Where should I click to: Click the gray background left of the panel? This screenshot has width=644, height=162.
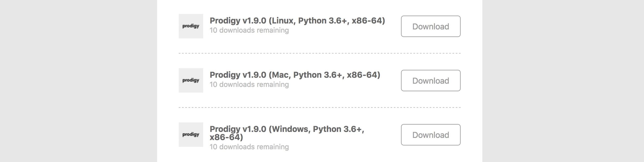pos(78,81)
